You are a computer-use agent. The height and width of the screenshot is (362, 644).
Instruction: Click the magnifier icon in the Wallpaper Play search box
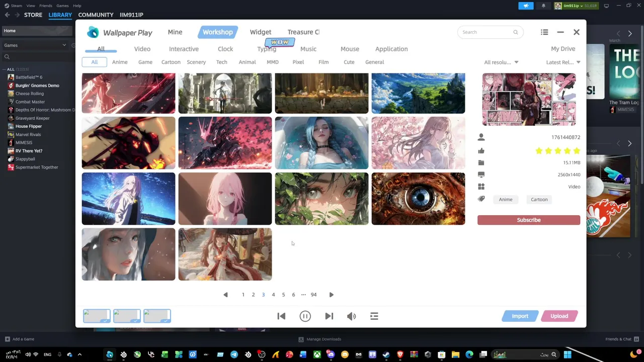click(515, 32)
